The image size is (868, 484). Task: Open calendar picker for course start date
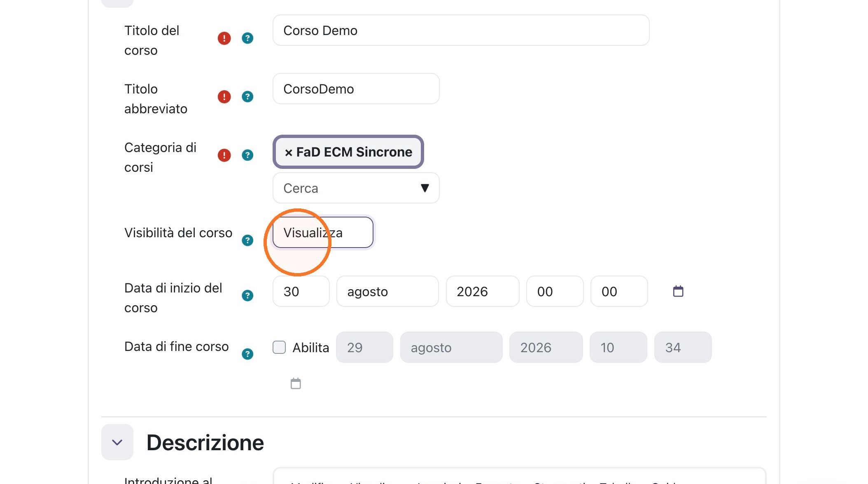(x=678, y=291)
